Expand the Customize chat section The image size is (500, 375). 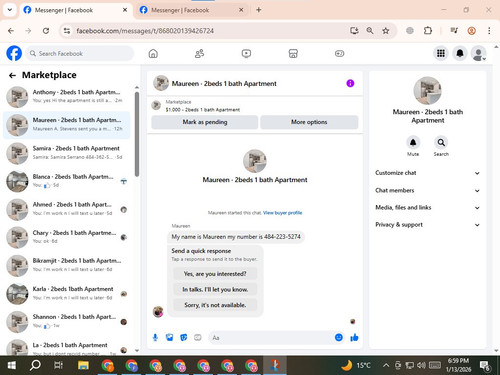point(427,173)
